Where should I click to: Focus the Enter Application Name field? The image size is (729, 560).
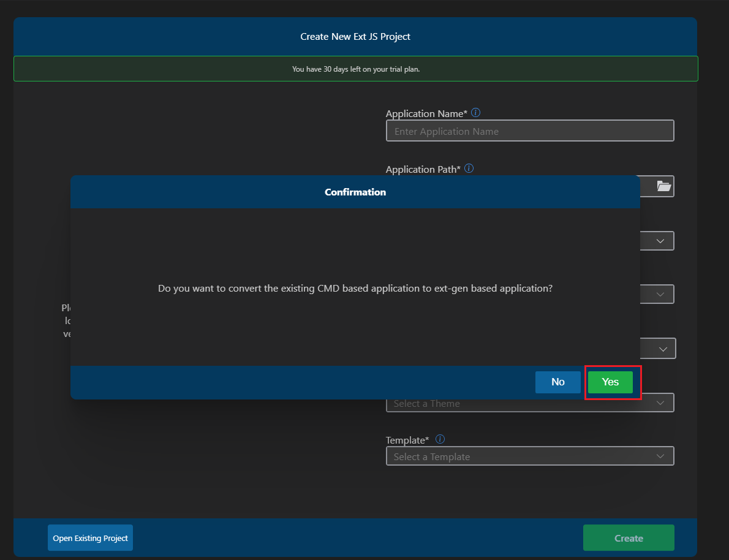click(529, 131)
